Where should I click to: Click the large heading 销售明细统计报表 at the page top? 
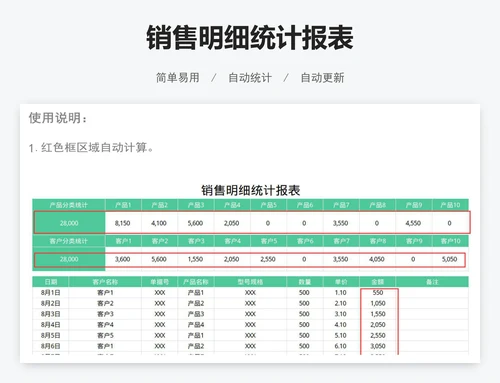250,37
